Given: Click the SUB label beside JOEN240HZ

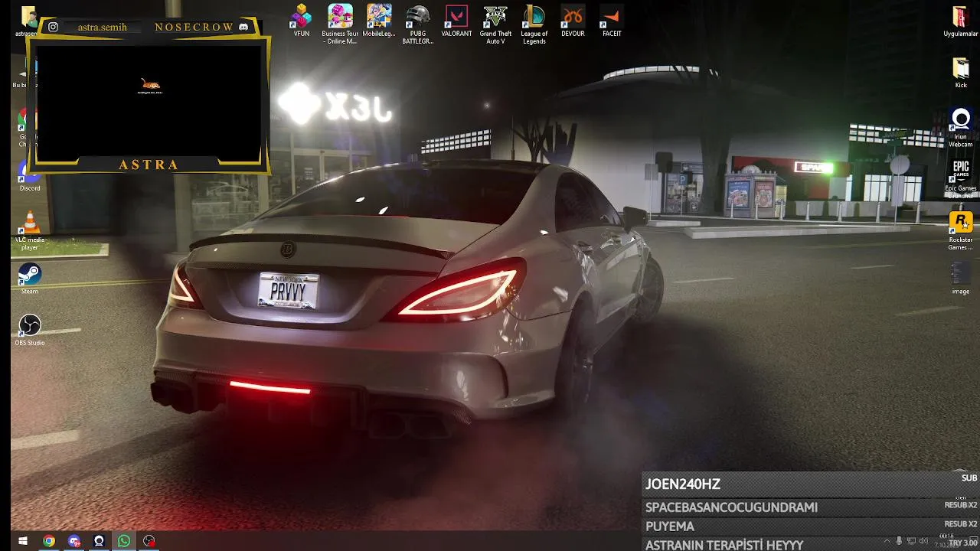Looking at the screenshot, I should [969, 478].
